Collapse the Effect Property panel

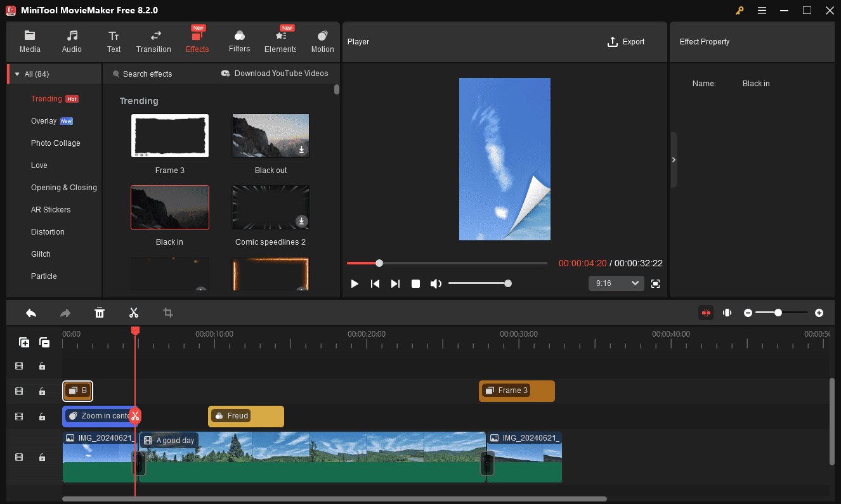pos(674,160)
